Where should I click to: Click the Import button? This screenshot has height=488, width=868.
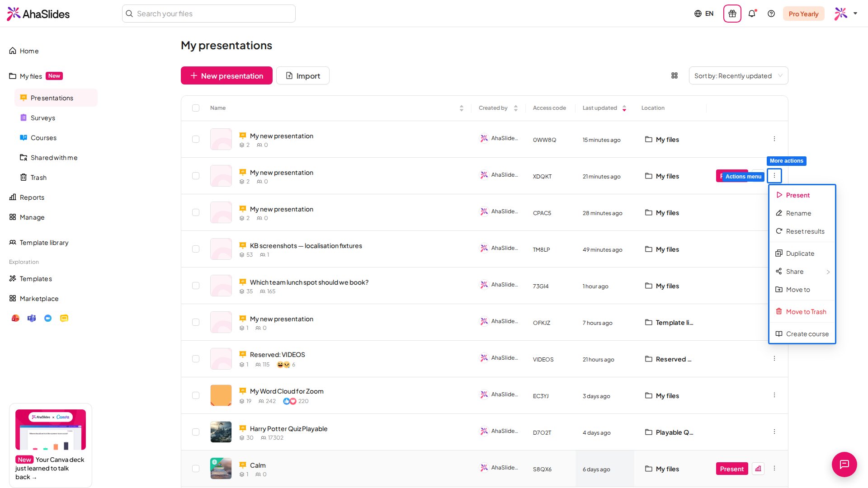[303, 75]
